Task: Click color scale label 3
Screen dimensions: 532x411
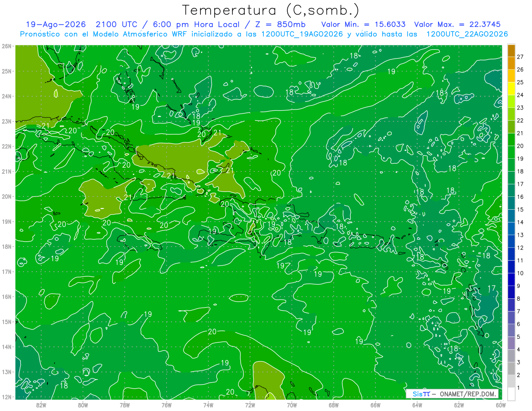Action: (x=519, y=362)
